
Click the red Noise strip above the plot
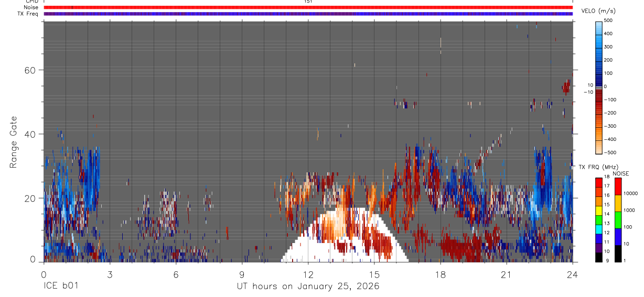tap(308, 7)
